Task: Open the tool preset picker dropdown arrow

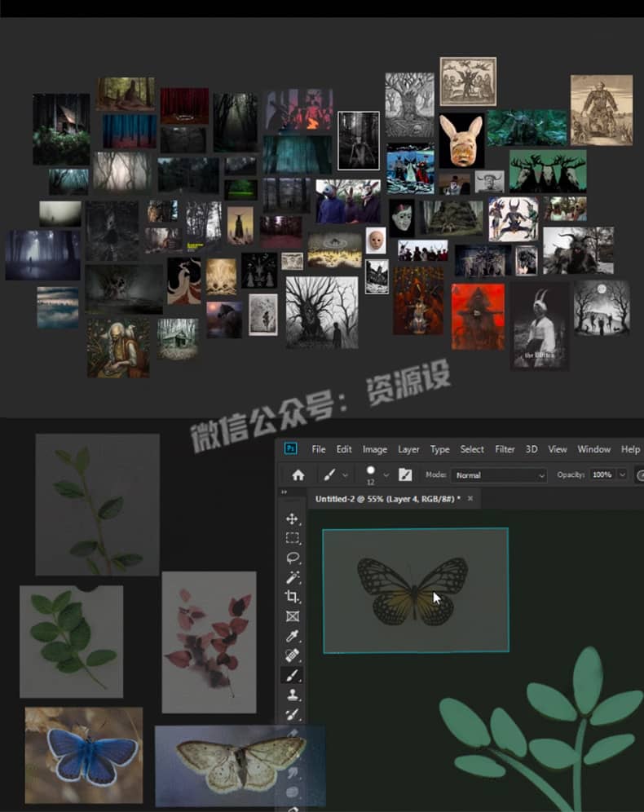Action: click(345, 474)
